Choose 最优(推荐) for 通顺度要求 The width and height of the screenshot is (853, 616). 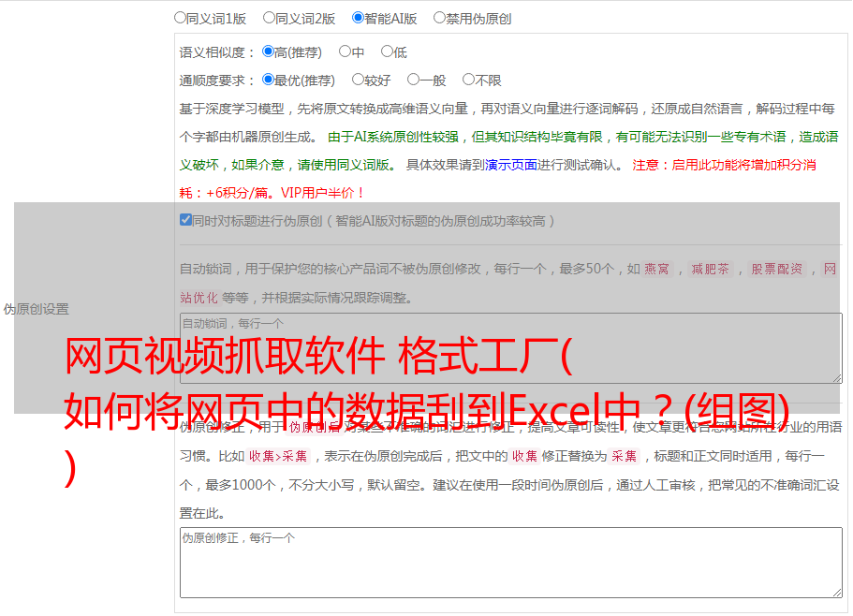(268, 80)
